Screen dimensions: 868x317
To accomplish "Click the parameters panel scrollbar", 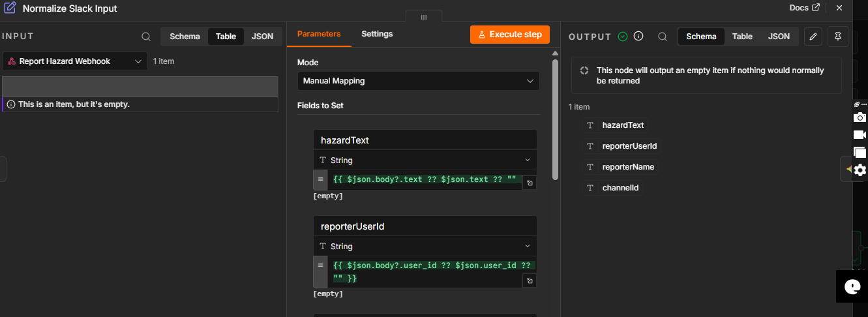I will pyautogui.click(x=555, y=119).
